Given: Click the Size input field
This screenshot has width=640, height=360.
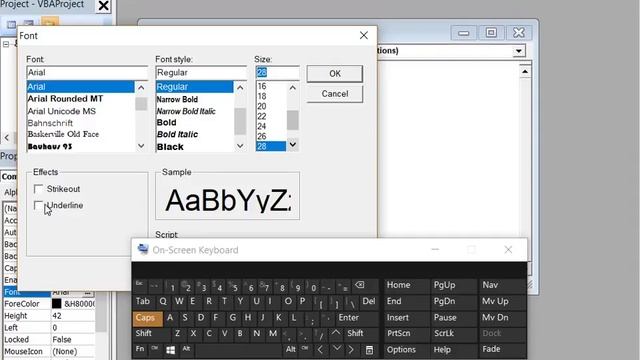Looking at the screenshot, I should tap(278, 73).
